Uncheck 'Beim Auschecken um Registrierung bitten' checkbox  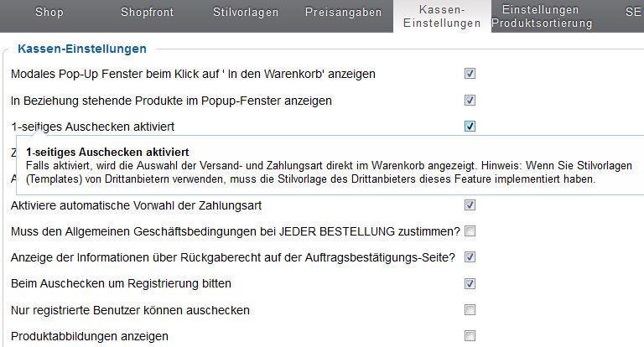click(x=470, y=282)
